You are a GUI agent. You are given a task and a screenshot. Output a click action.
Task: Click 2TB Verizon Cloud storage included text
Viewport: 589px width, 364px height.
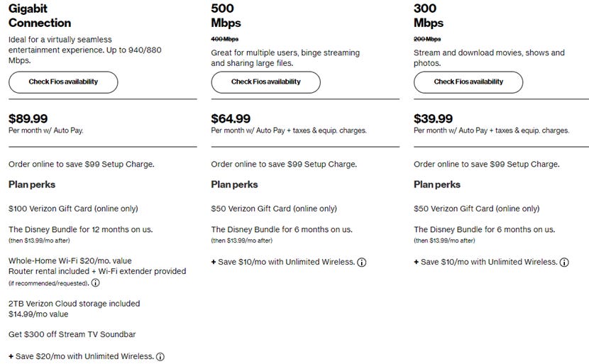click(x=75, y=304)
